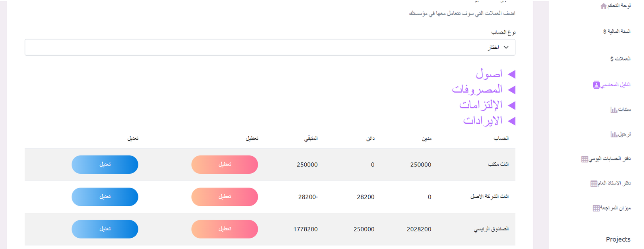Click the home icon beside لوحة التحكم
Image resolution: width=644 pixels, height=249 pixels.
(603, 6)
